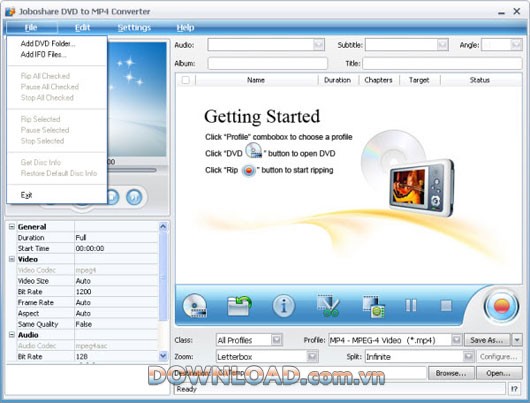This screenshot has height=403, width=530.
Task: Collapse the Audio property group
Action: point(11,335)
